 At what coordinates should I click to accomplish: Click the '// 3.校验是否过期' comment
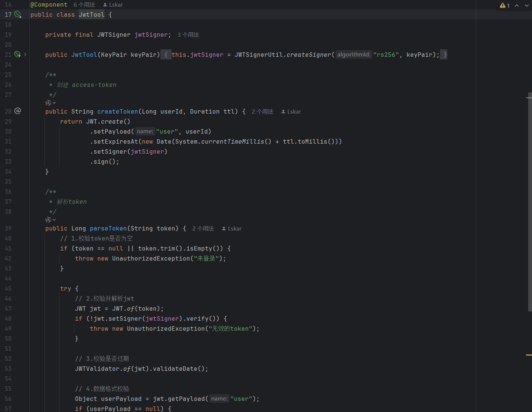102,359
